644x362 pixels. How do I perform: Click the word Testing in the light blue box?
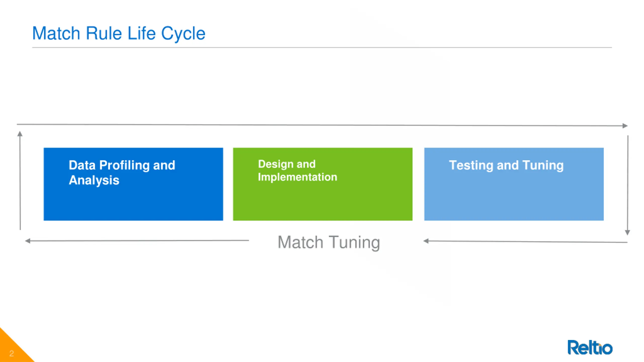[x=471, y=165]
